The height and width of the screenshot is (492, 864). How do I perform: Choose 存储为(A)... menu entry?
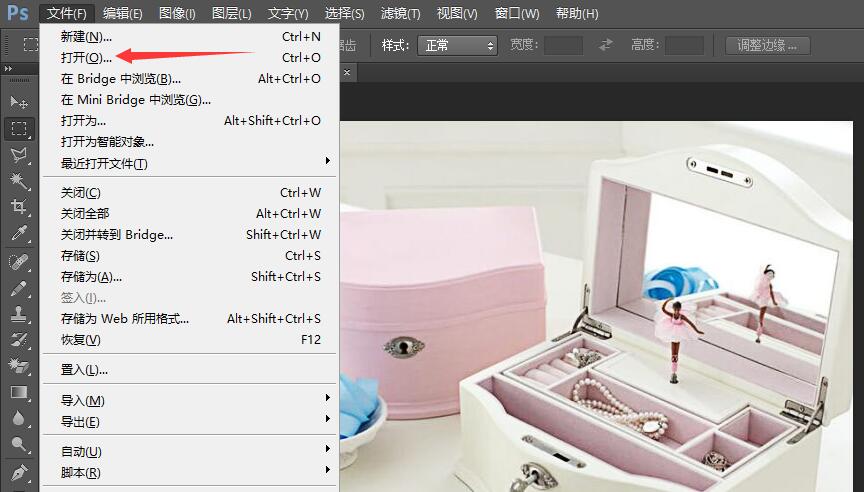tap(91, 276)
